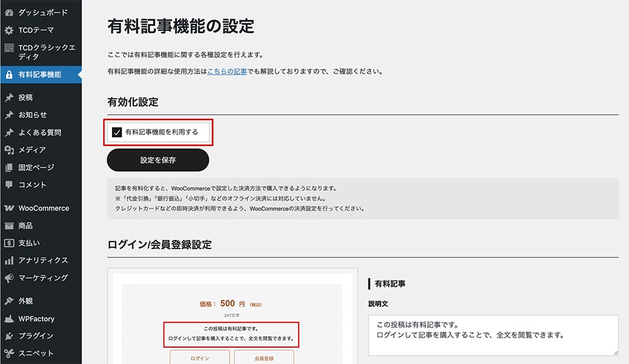This screenshot has width=629, height=364.
Task: Toggle the 有料記事機能を利用する checkbox
Action: click(x=116, y=132)
